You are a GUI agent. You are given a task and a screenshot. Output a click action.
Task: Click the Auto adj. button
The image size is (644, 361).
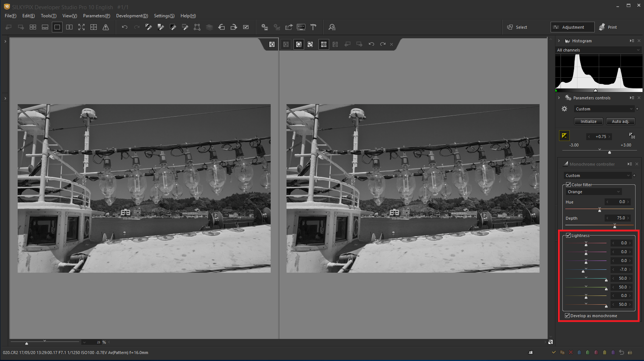620,121
